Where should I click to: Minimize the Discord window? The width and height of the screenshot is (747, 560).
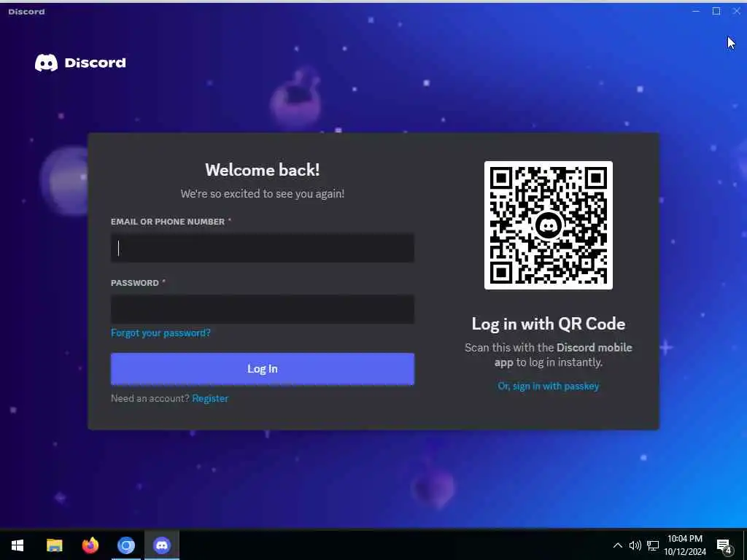tap(696, 11)
